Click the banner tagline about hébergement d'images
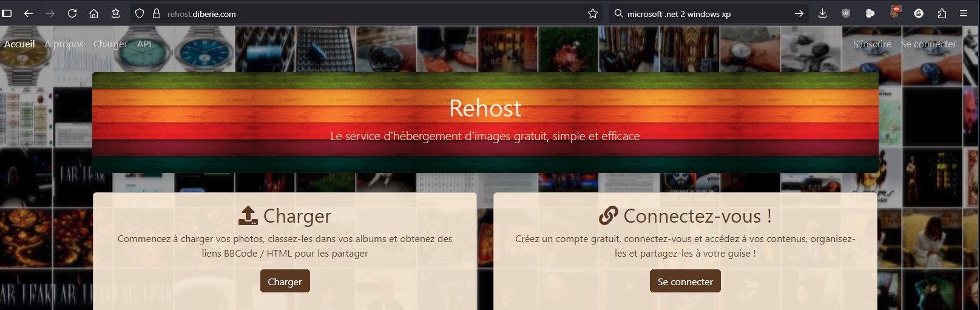 tap(485, 136)
